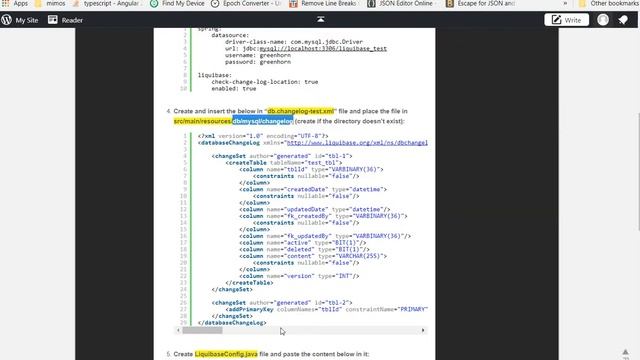Open the Other bookmarks folder
Image resolution: width=640 pixels, height=360 pixels.
tap(609, 3)
